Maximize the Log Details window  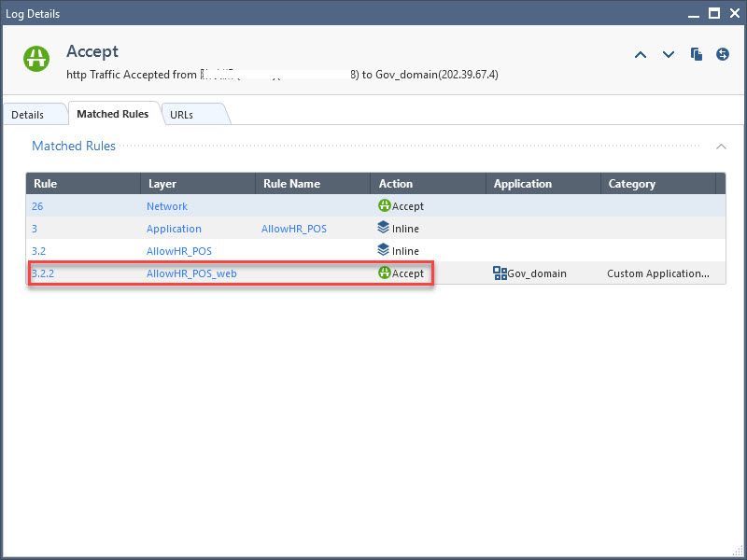[x=714, y=13]
